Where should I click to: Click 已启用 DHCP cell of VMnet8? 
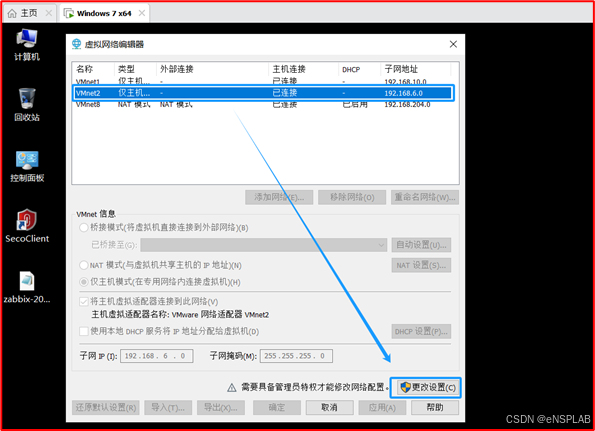pyautogui.click(x=355, y=104)
